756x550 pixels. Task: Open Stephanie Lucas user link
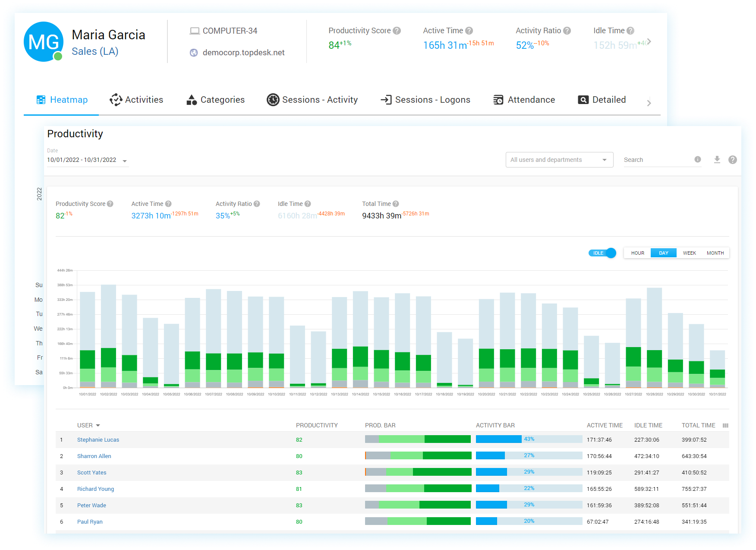pos(98,439)
